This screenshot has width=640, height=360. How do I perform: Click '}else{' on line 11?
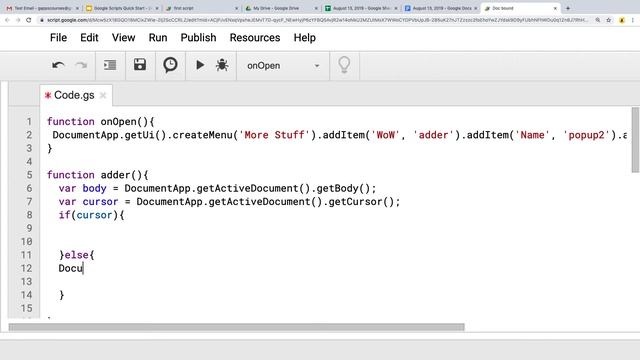coord(77,255)
